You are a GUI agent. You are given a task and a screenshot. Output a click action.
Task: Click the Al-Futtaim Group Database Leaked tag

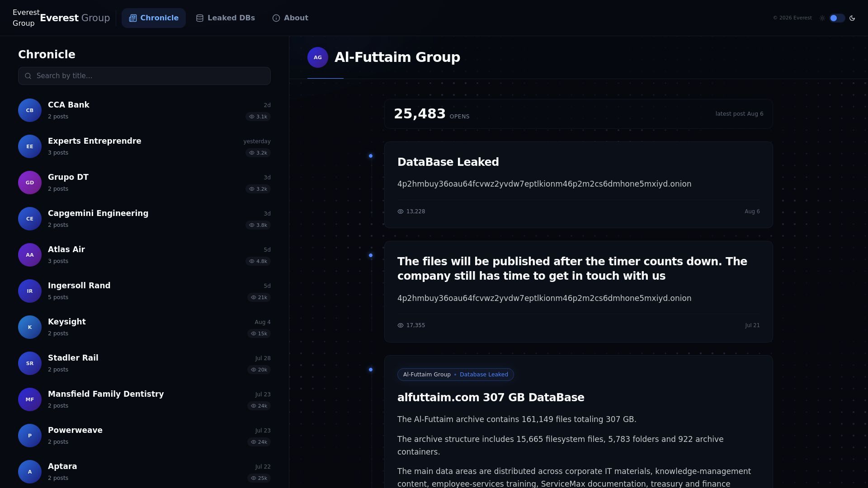click(x=456, y=375)
